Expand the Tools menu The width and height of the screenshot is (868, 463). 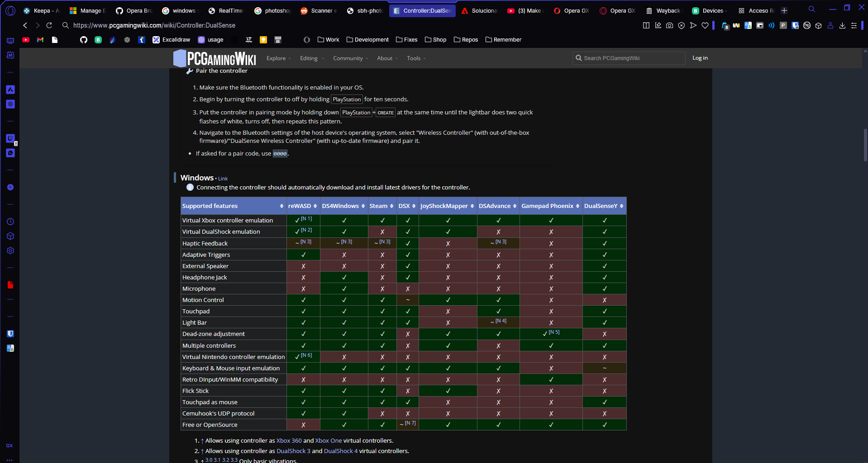[x=416, y=58]
